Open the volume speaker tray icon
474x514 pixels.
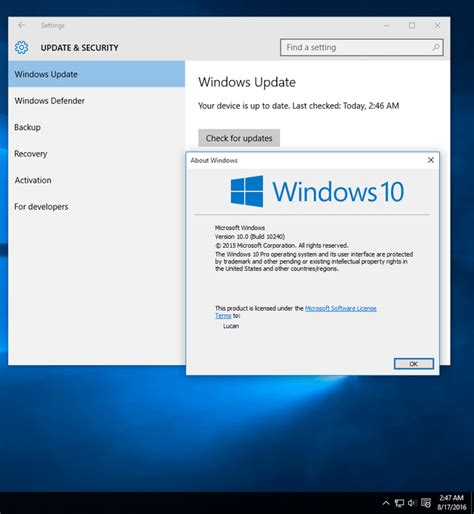pyautogui.click(x=412, y=503)
